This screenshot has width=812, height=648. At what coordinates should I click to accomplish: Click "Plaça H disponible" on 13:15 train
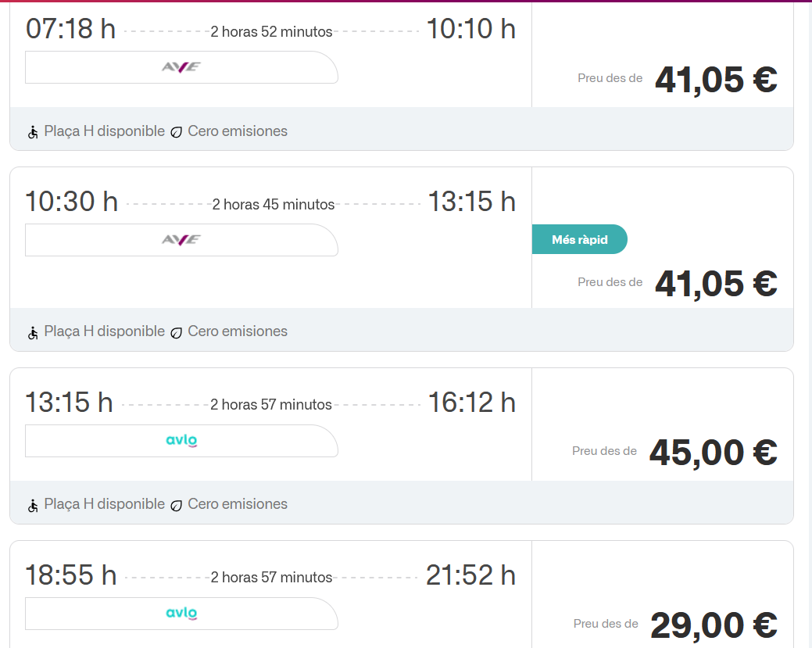tap(104, 504)
